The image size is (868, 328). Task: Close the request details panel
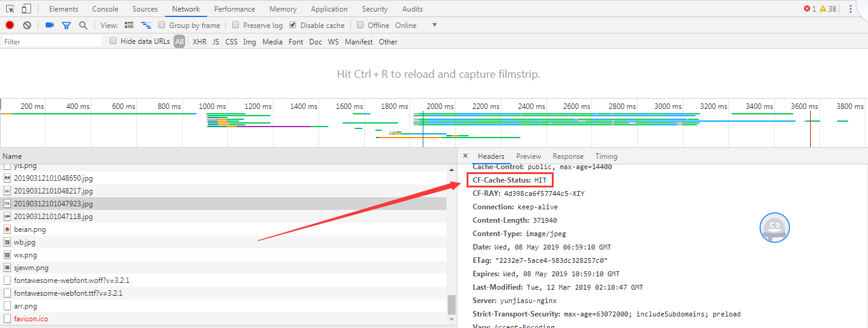(x=465, y=156)
